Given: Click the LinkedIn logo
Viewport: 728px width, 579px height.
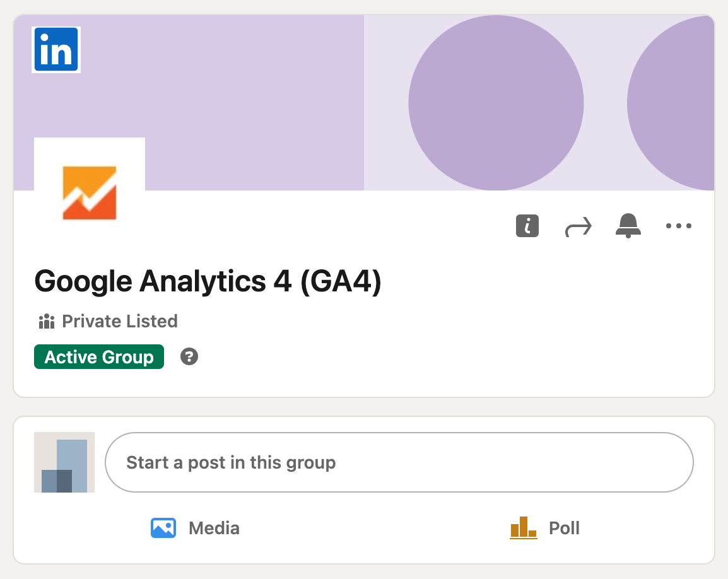Looking at the screenshot, I should (56, 50).
